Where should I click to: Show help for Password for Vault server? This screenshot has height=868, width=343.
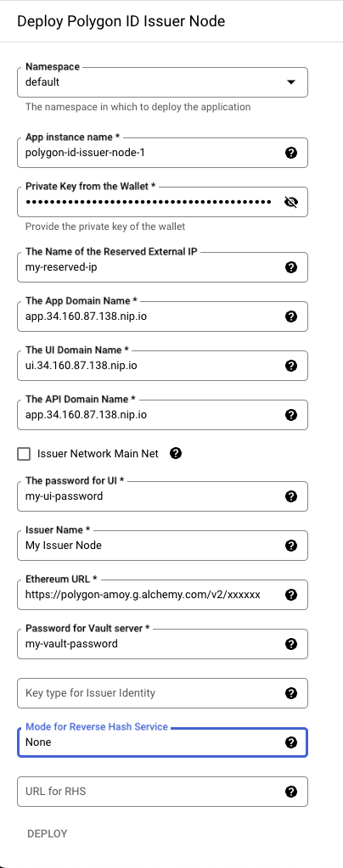pyautogui.click(x=291, y=644)
